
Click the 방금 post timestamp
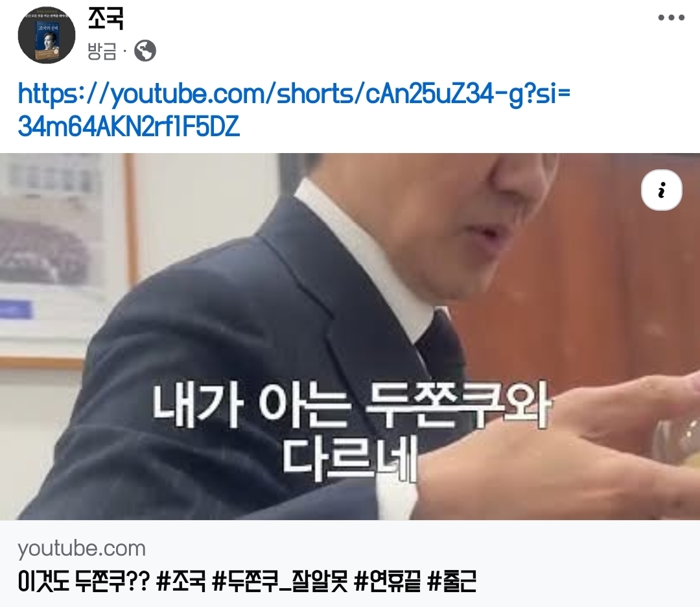point(102,51)
